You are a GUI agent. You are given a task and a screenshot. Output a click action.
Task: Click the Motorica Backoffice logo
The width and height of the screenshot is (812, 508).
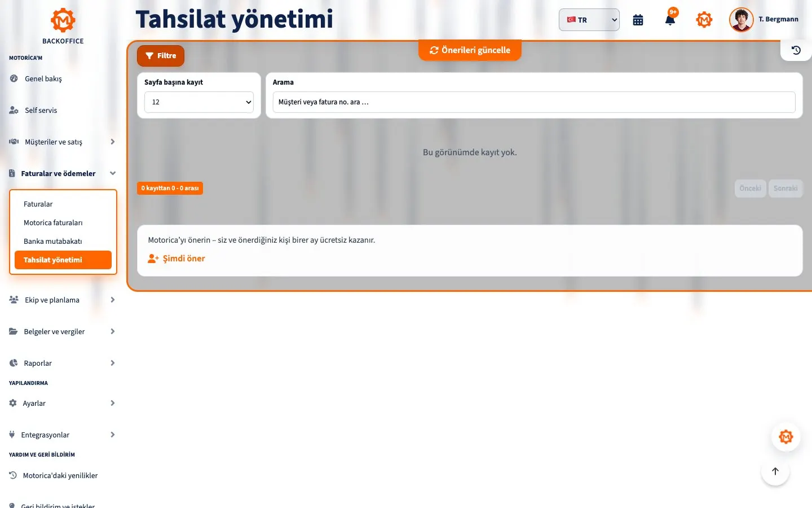tap(63, 26)
